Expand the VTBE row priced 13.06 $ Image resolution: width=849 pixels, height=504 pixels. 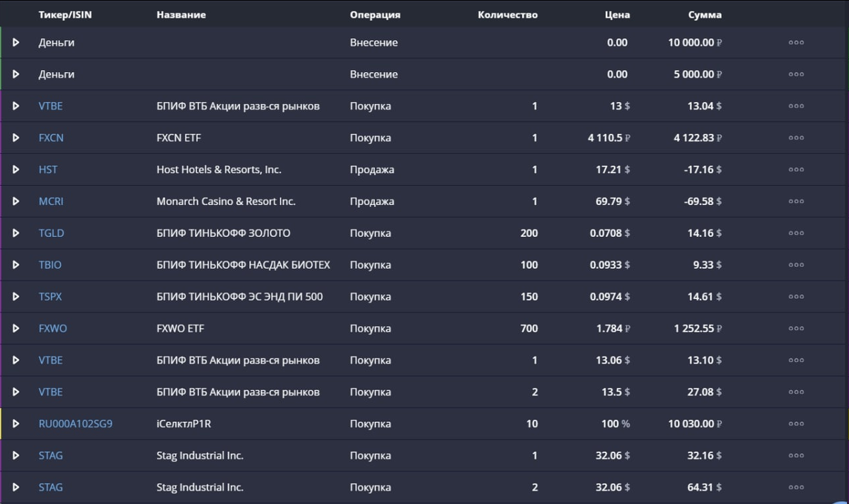coord(16,361)
